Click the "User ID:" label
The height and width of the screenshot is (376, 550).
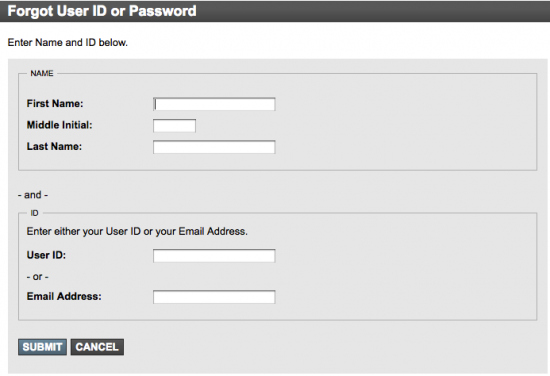(x=46, y=255)
